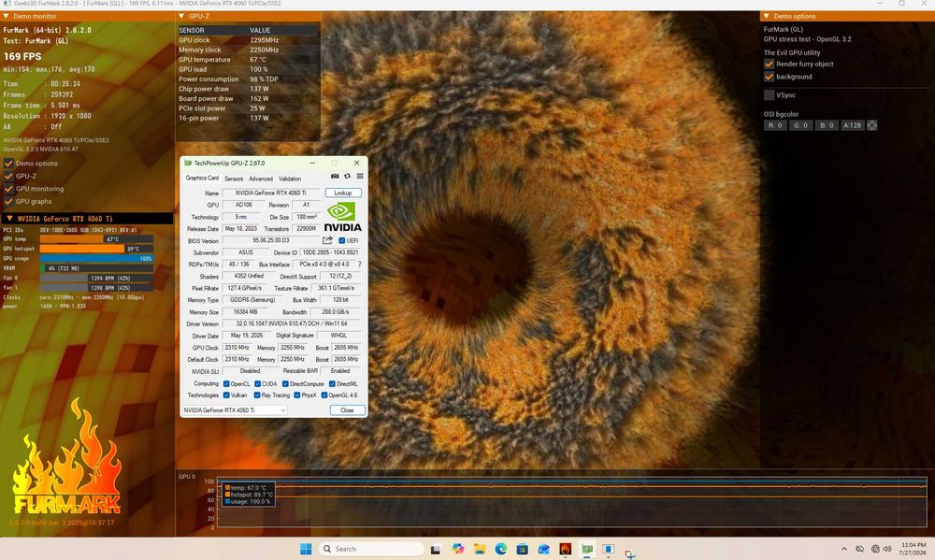Open Task View in the taskbar
Viewport: 935px width, 560px height.
tap(436, 549)
